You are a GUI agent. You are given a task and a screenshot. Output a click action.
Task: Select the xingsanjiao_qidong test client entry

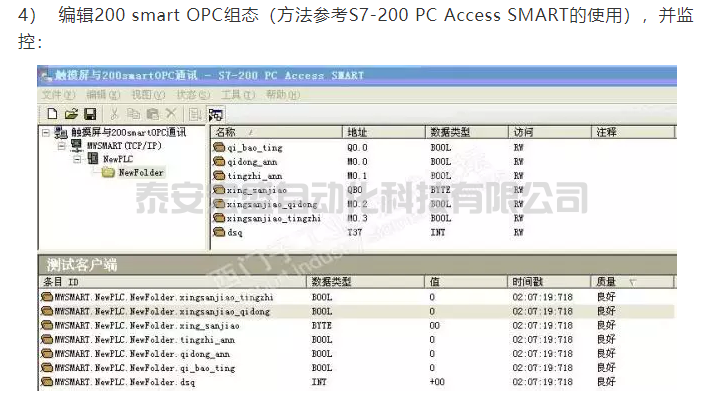point(357,312)
